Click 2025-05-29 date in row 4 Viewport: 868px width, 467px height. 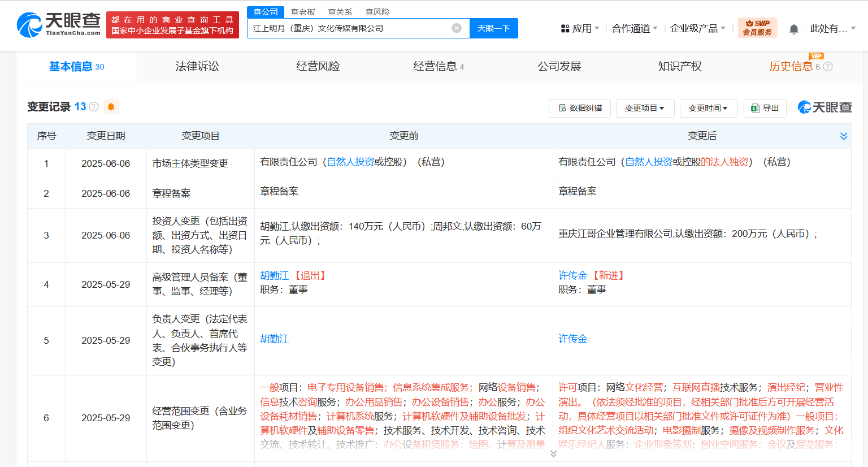(x=106, y=284)
